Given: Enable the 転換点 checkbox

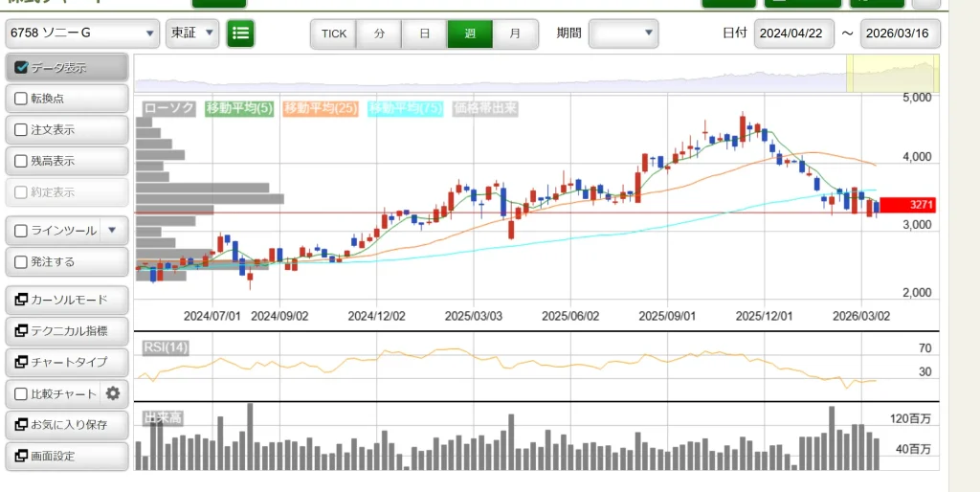Looking at the screenshot, I should click(22, 99).
